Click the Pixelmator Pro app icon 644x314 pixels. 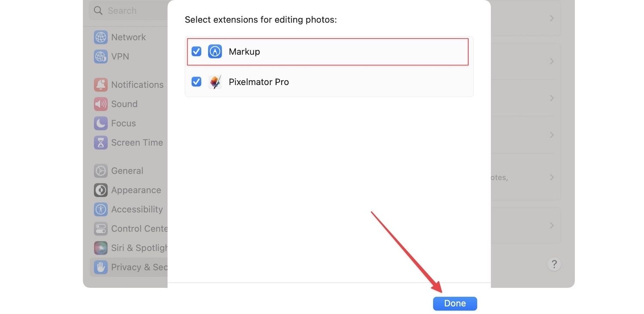215,82
